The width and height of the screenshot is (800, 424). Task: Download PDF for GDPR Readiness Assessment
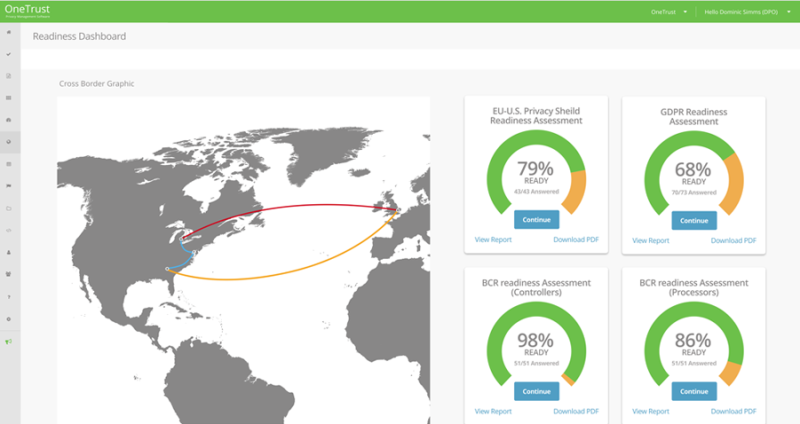(734, 240)
